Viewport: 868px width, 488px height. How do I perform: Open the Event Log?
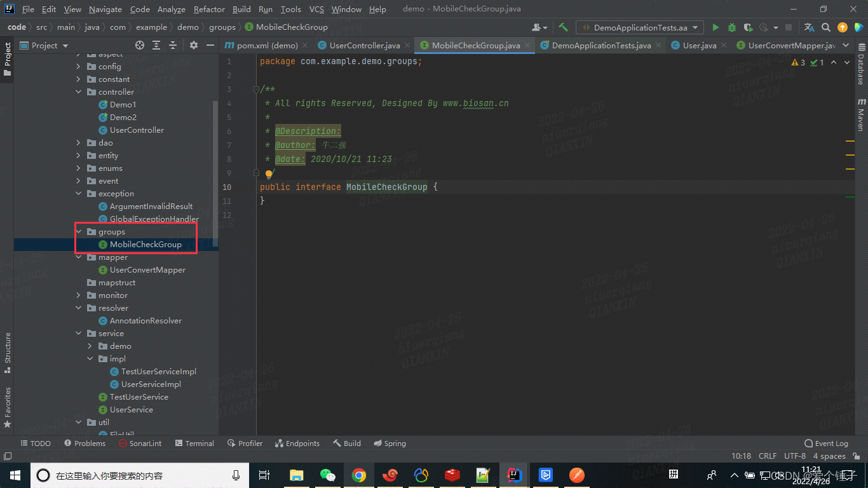coord(826,444)
